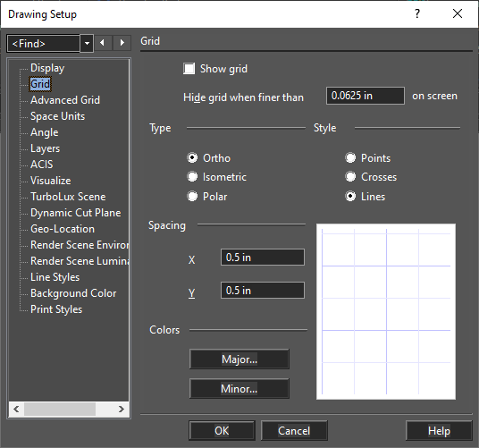Select the Isometric grid type
Viewport: 479px width, 448px height.
[x=192, y=177]
